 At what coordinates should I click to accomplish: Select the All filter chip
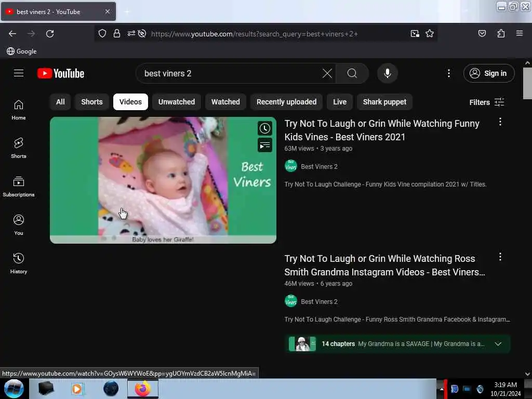tap(60, 102)
